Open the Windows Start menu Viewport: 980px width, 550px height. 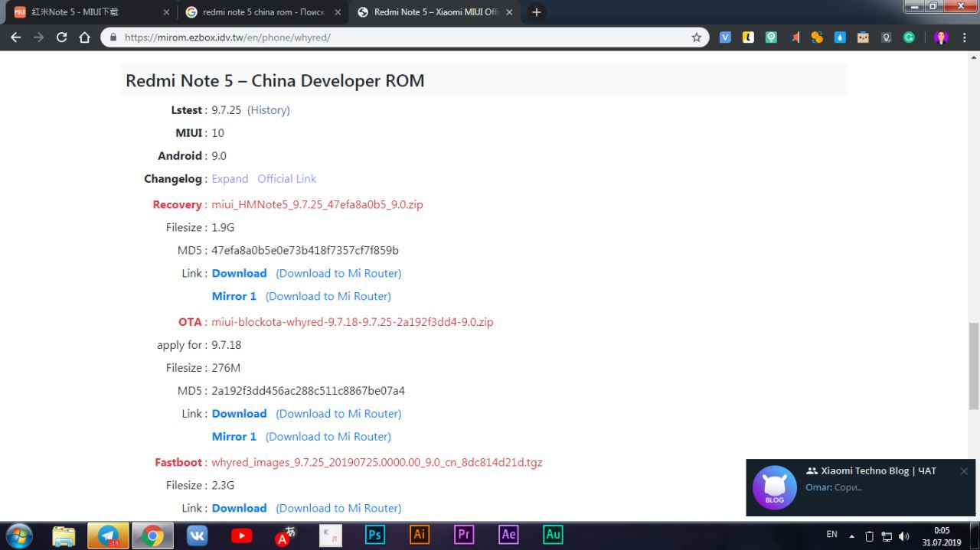[18, 535]
